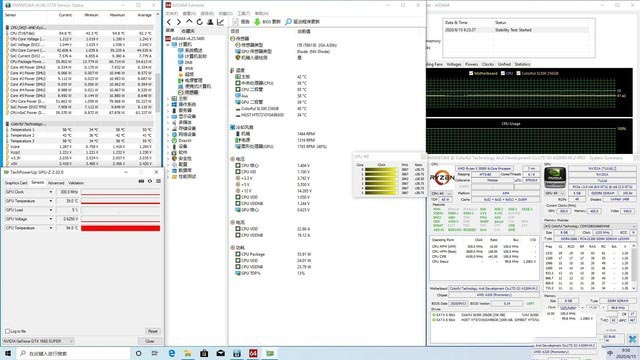
Task: Open Statistics tab in stability test window
Action: [x=522, y=64]
